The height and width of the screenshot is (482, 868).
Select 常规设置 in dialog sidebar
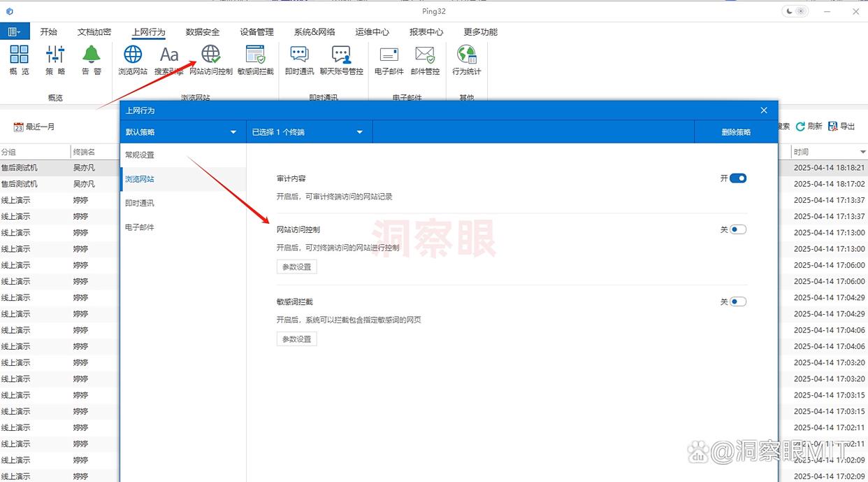pos(183,155)
